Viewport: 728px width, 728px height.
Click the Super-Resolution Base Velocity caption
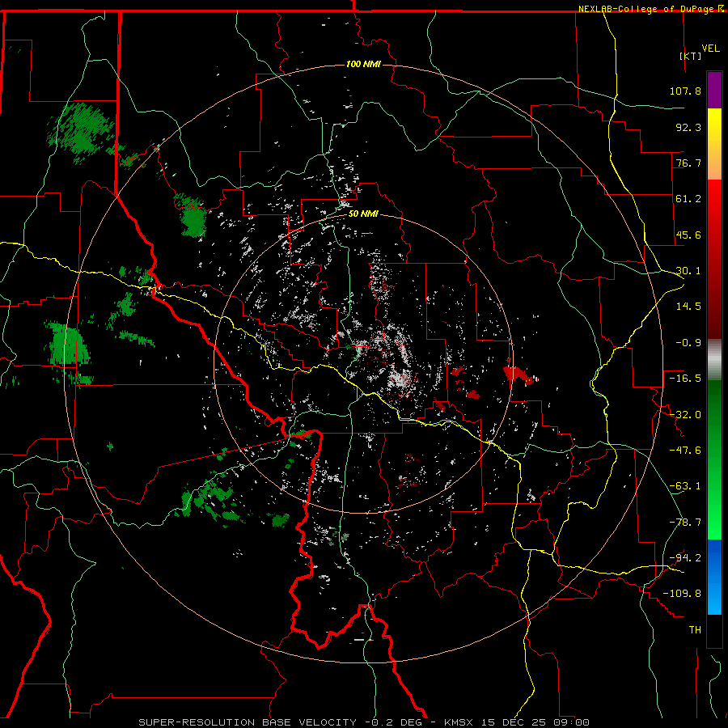point(364,722)
